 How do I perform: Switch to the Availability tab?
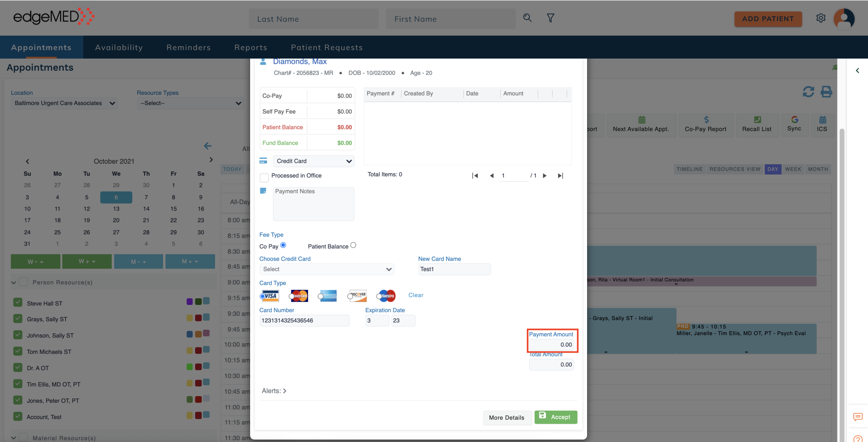(119, 47)
